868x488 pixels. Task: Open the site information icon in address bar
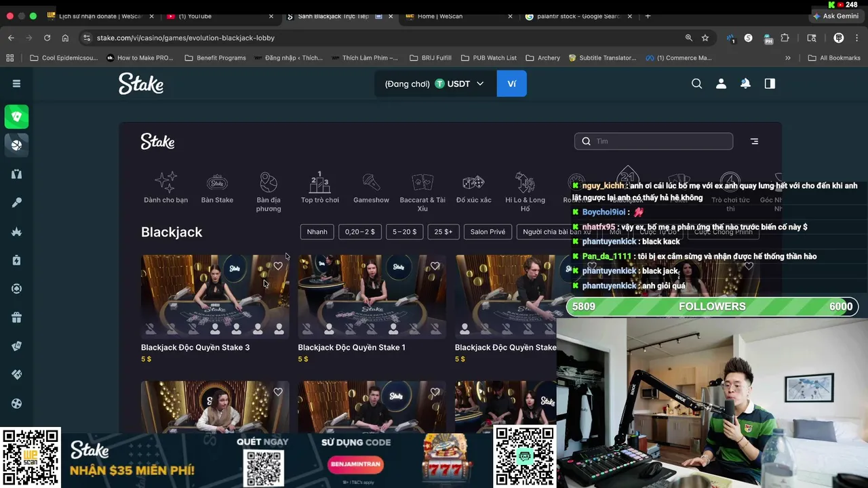86,38
